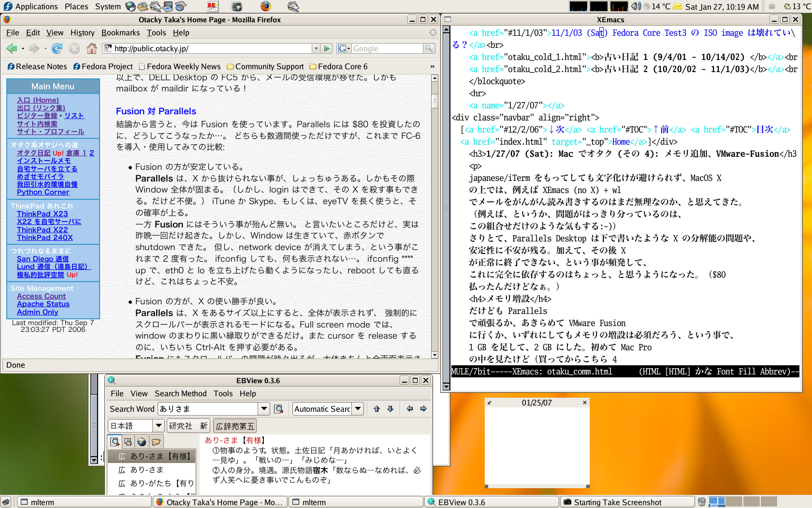
Task: Open the GNOME Applications menu
Action: [31, 6]
